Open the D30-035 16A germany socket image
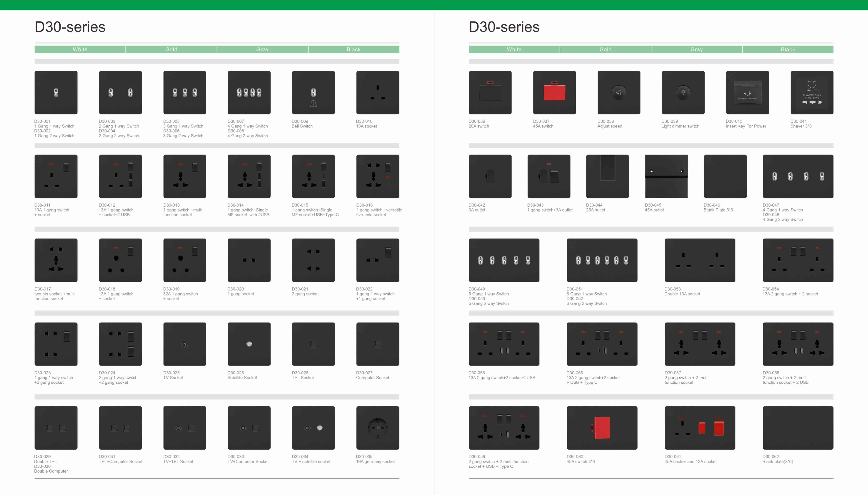This screenshot has width=868, height=495. click(378, 428)
